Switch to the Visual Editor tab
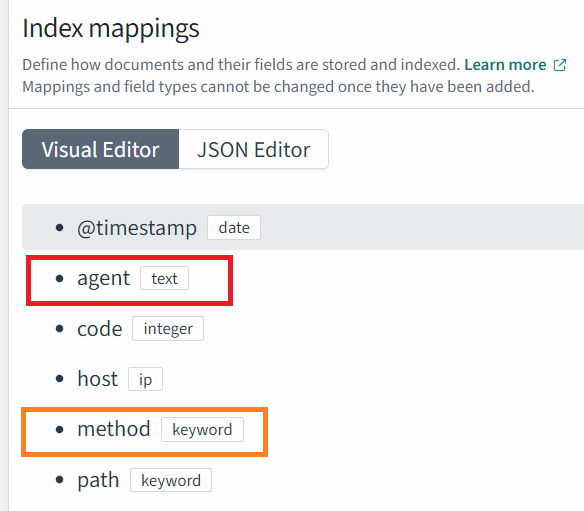This screenshot has width=584, height=511. [x=101, y=149]
